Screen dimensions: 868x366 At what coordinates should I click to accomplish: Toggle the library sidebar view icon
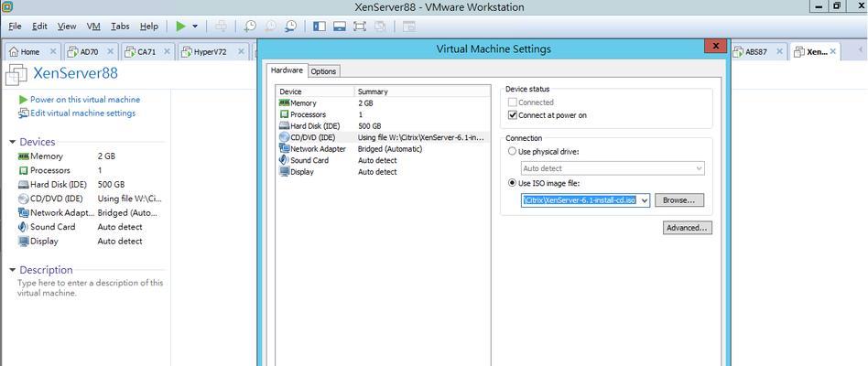320,26
